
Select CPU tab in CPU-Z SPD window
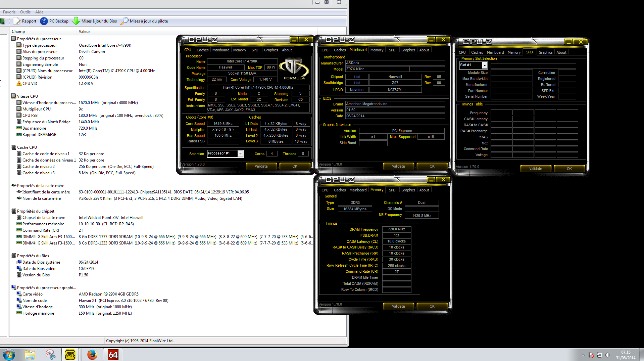point(462,52)
